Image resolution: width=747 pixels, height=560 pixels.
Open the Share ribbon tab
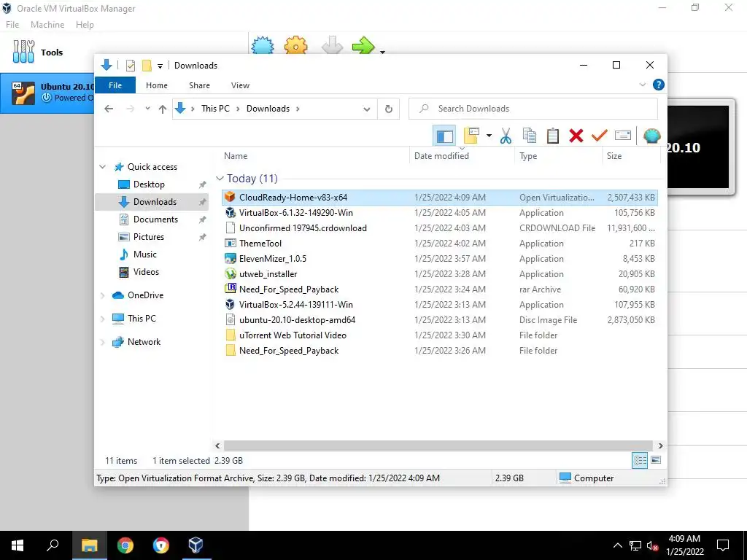click(x=199, y=85)
